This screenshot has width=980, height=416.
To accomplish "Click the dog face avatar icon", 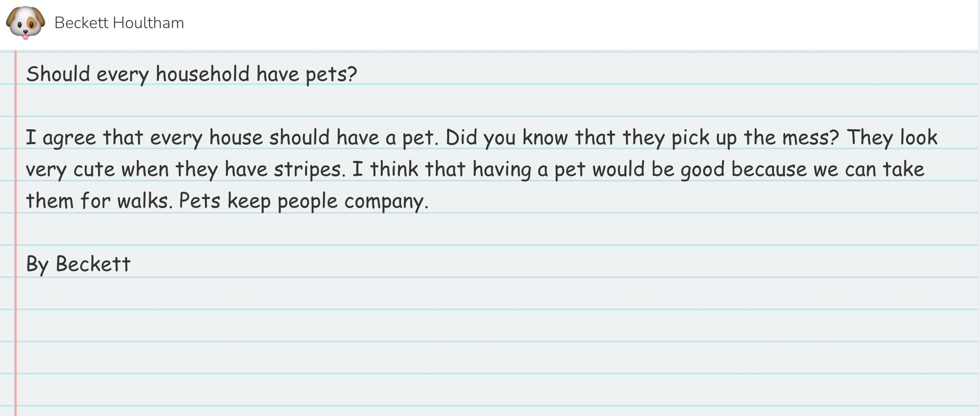I will 25,22.
